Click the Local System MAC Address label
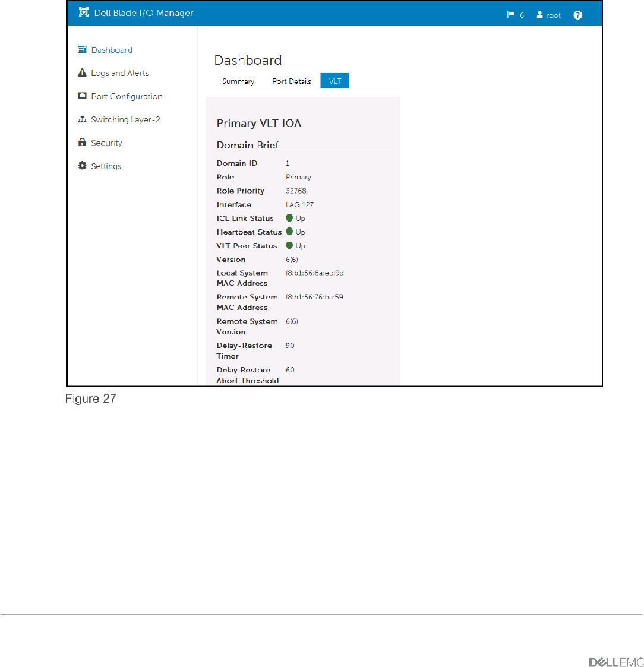This screenshot has height=667, width=644. tap(242, 278)
